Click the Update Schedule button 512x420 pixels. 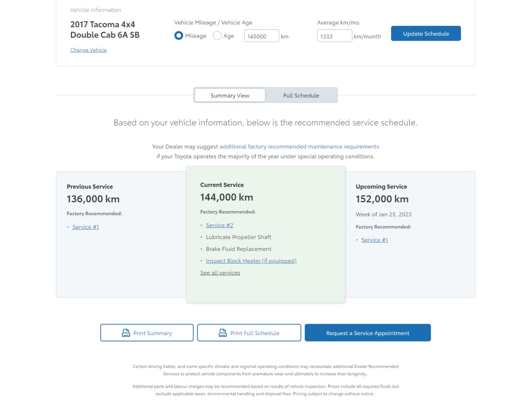[426, 34]
